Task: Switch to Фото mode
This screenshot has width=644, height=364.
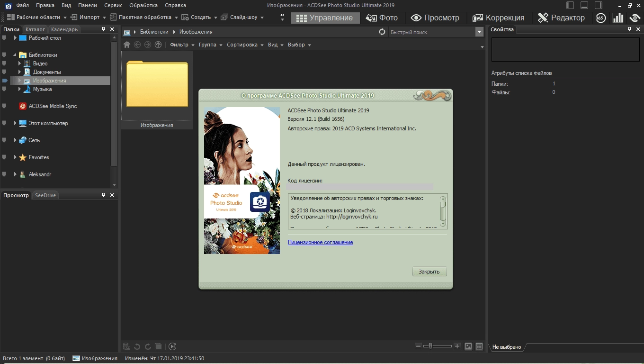Action: tap(382, 18)
